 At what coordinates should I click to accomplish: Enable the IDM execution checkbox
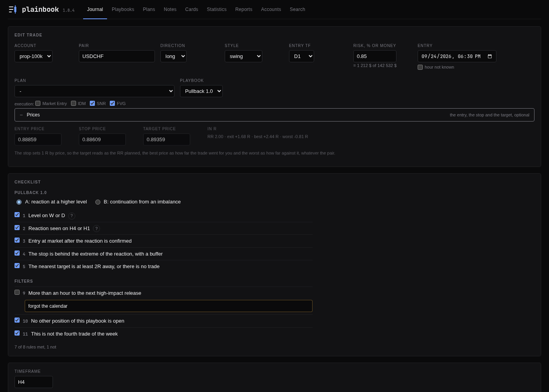[x=73, y=103]
